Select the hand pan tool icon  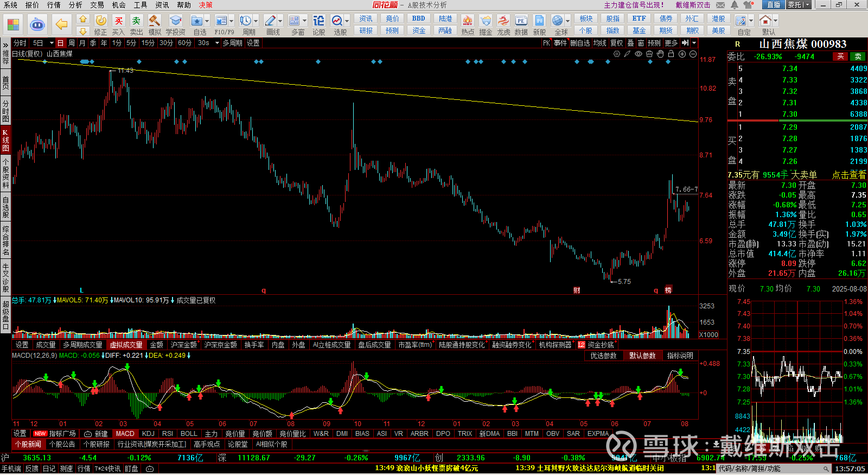tap(660, 54)
